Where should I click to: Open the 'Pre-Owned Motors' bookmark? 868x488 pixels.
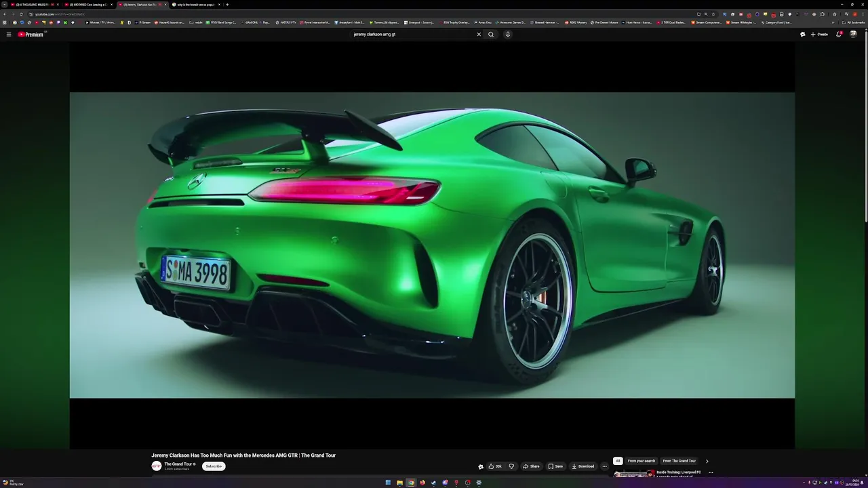pos(604,22)
